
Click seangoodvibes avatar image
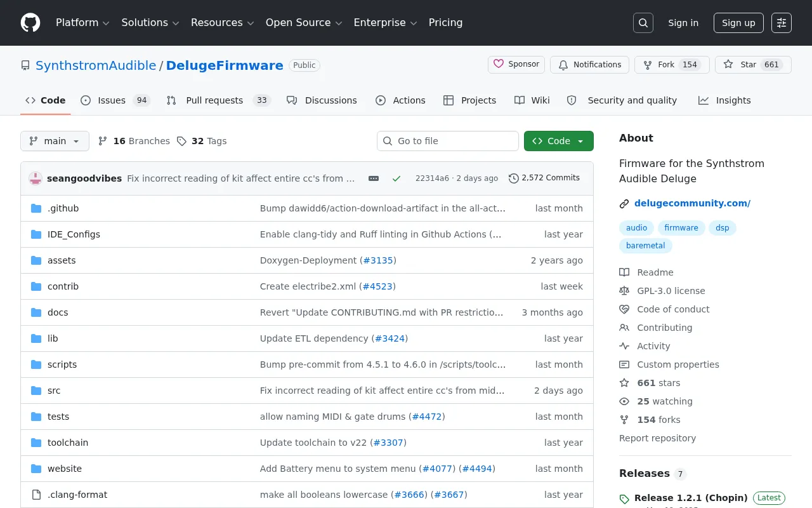point(36,178)
